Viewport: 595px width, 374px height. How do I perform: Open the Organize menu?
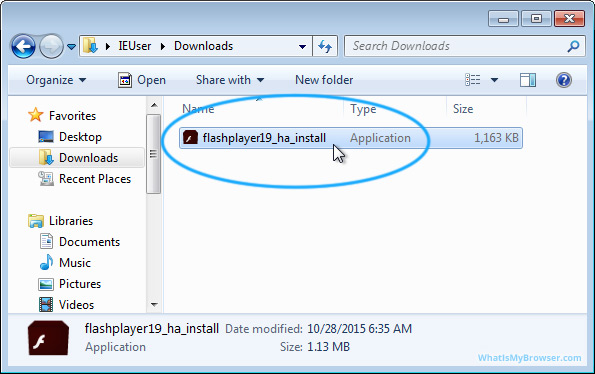click(x=56, y=80)
